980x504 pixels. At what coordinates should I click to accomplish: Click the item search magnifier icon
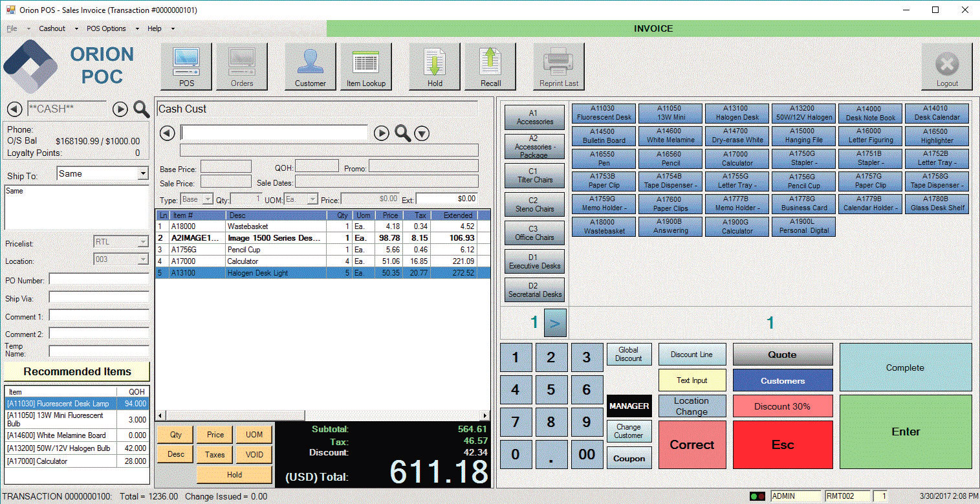click(x=403, y=133)
